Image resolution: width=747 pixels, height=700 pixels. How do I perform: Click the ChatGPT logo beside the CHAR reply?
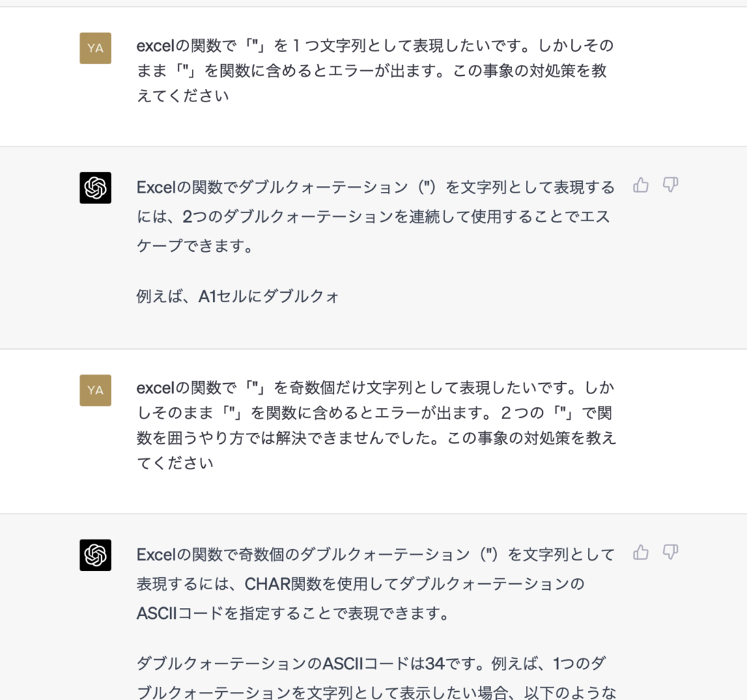pyautogui.click(x=95, y=555)
